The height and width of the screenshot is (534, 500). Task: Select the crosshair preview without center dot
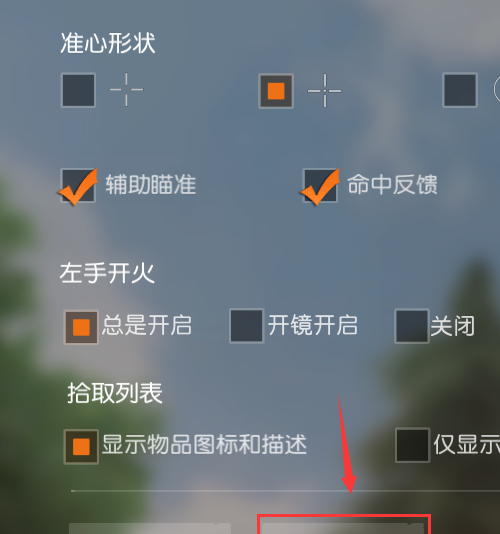(x=126, y=90)
